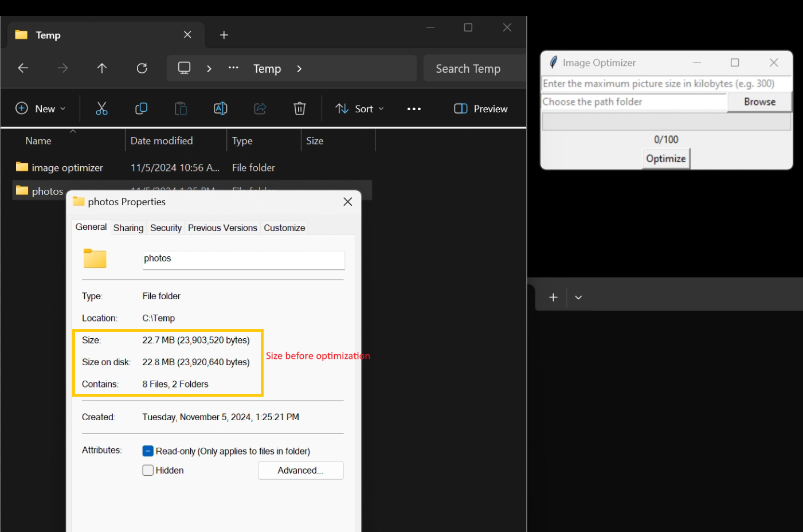Sort by the Date modified column
Image resolution: width=803 pixels, height=532 pixels.
162,141
